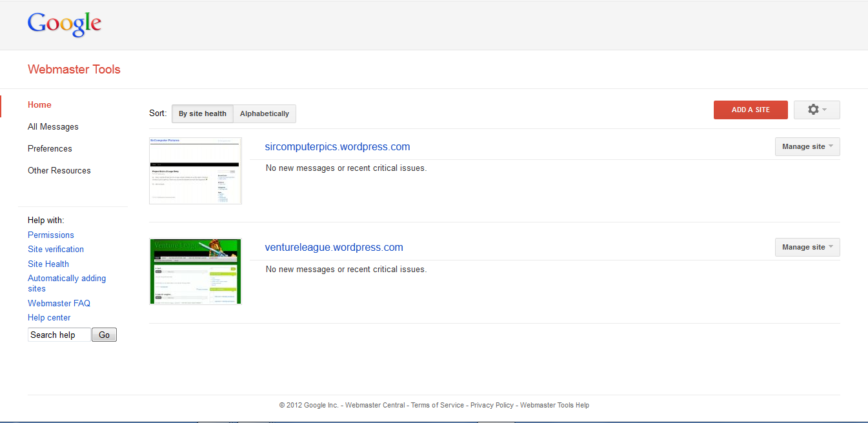Select the Home sidebar item
Viewport: 868px width, 423px height.
(39, 104)
